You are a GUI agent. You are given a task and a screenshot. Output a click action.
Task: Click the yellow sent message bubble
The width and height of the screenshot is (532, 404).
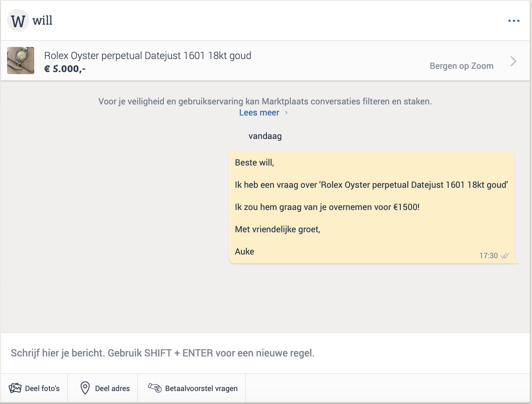click(x=372, y=207)
